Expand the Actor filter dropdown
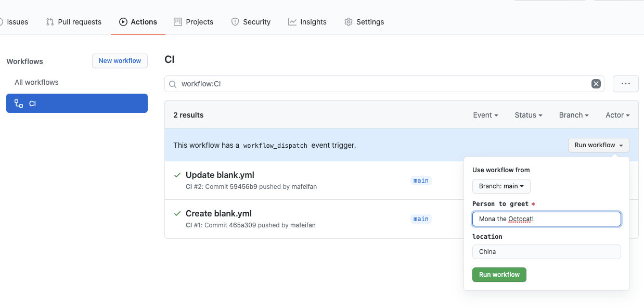 click(617, 115)
